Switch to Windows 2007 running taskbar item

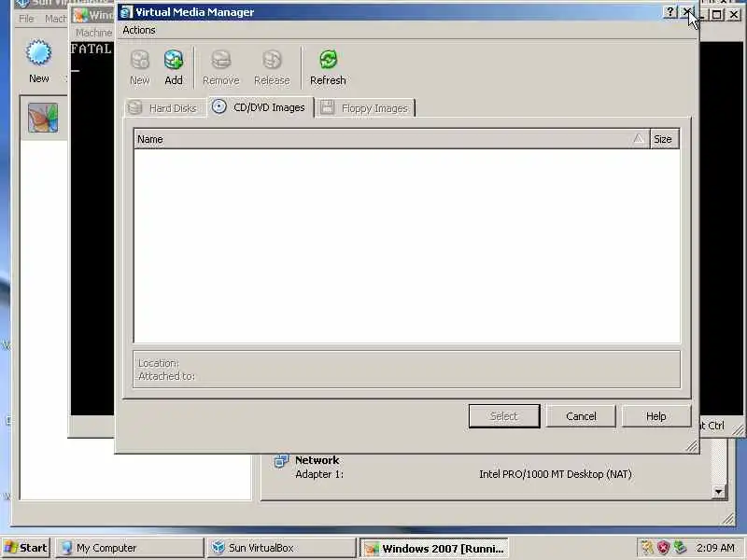(433, 549)
